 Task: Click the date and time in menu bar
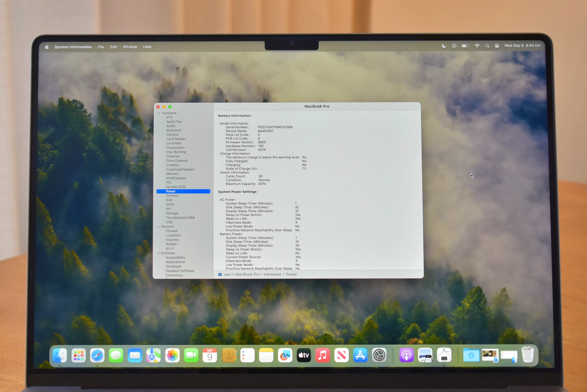tap(522, 46)
